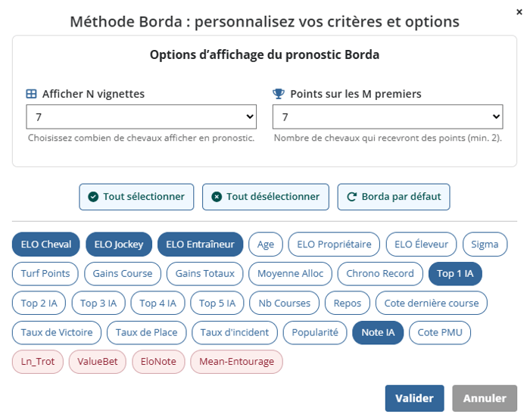The image size is (530, 420).
Task: Activate the ValueBet criterion tag
Action: [x=99, y=362]
